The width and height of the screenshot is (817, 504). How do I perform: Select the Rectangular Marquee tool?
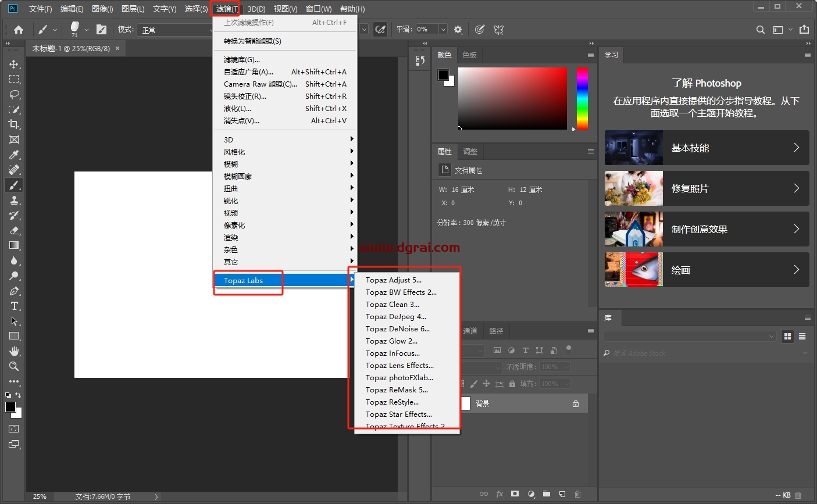click(x=14, y=79)
